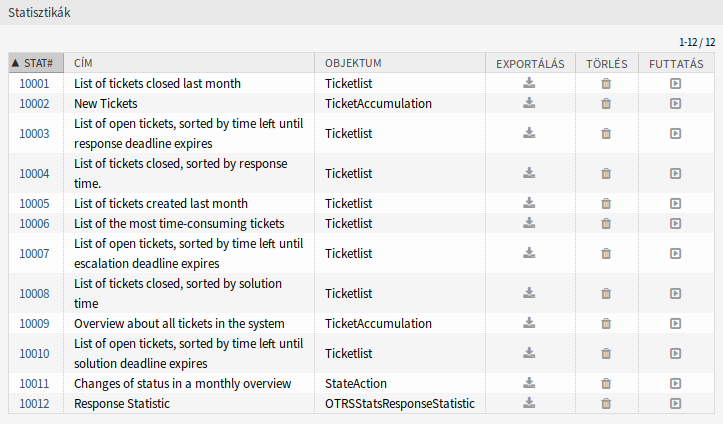Run statistic 10004 play icon

(x=675, y=174)
